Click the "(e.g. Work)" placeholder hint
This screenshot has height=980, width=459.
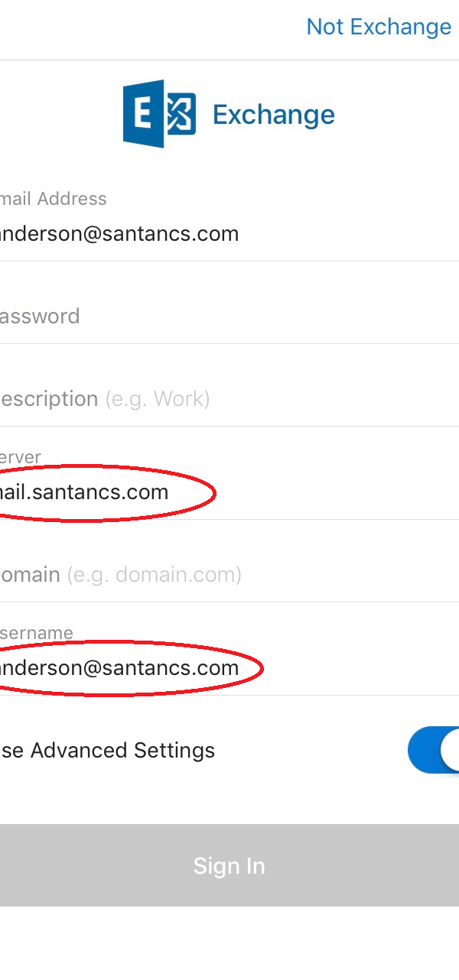pyautogui.click(x=158, y=399)
